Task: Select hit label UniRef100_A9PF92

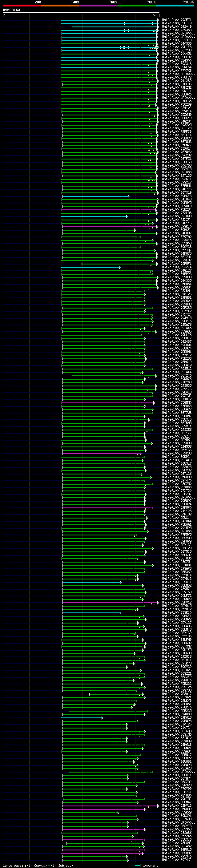Action: 176,57
